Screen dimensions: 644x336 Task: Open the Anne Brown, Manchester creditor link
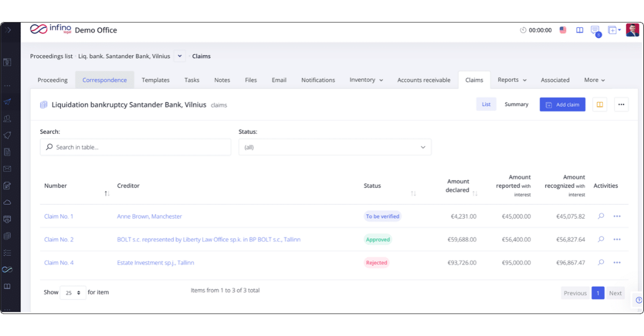[149, 216]
